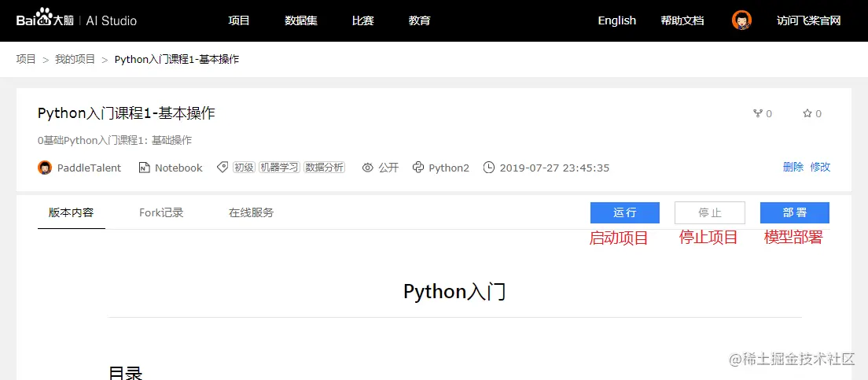Visit 访问飞桨官网 link
Screen dimensions: 868x380
(809, 20)
